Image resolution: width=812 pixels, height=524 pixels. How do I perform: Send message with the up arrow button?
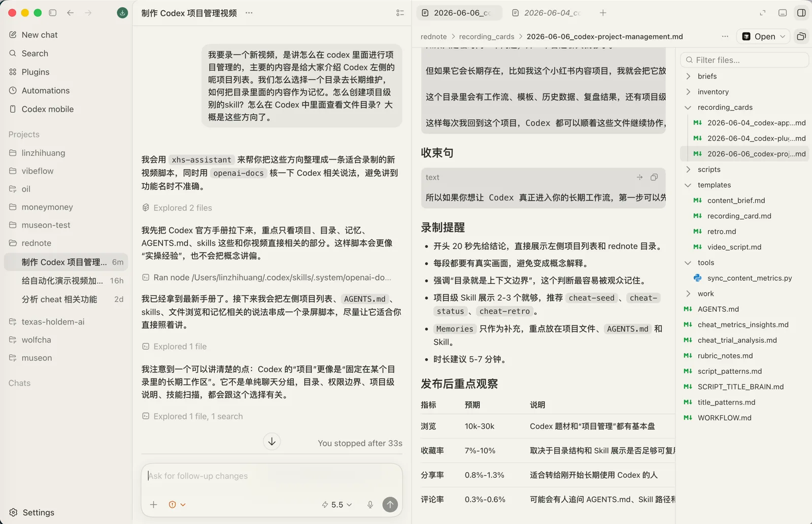(x=390, y=504)
